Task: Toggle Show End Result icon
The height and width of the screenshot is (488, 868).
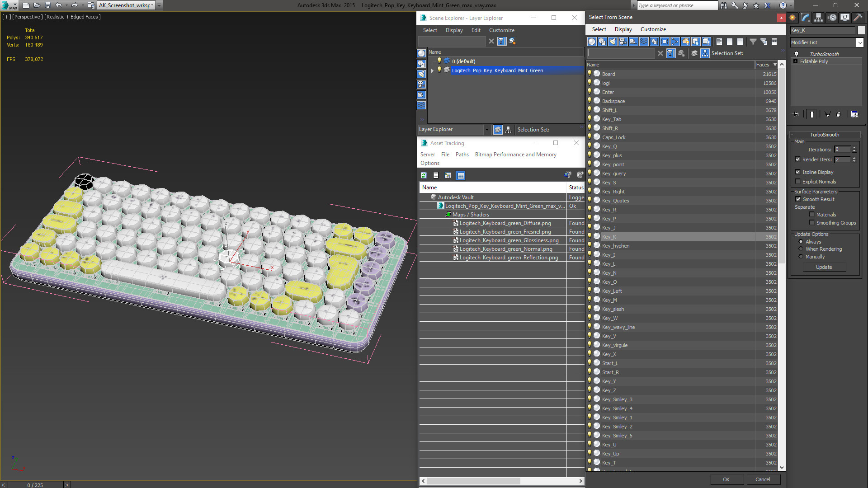Action: [812, 114]
